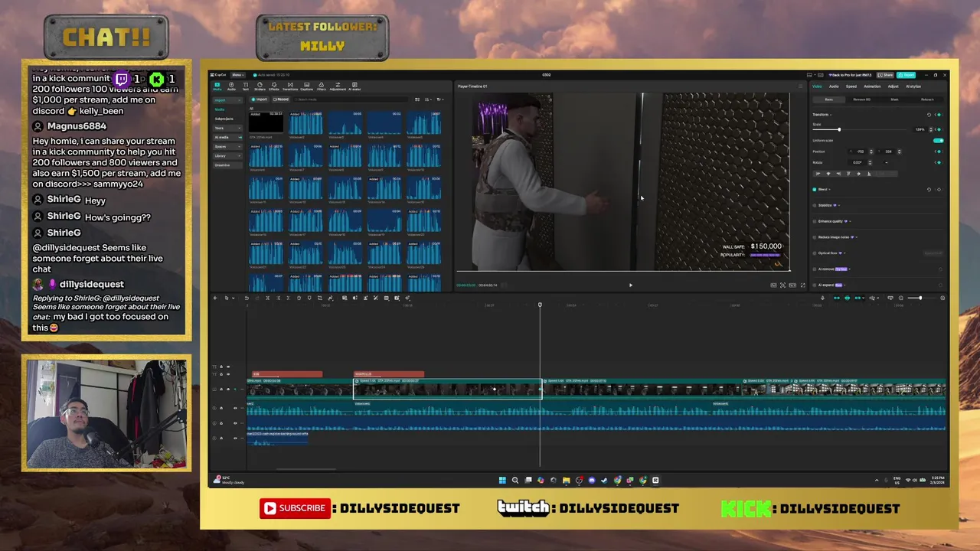This screenshot has width=980, height=551.
Task: Open Windows taskbar search
Action: (x=515, y=480)
